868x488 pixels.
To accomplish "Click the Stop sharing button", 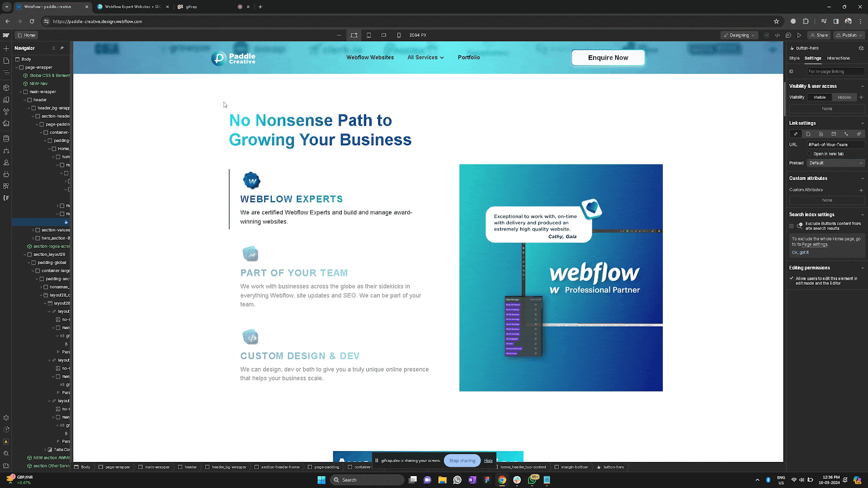I will (462, 460).
